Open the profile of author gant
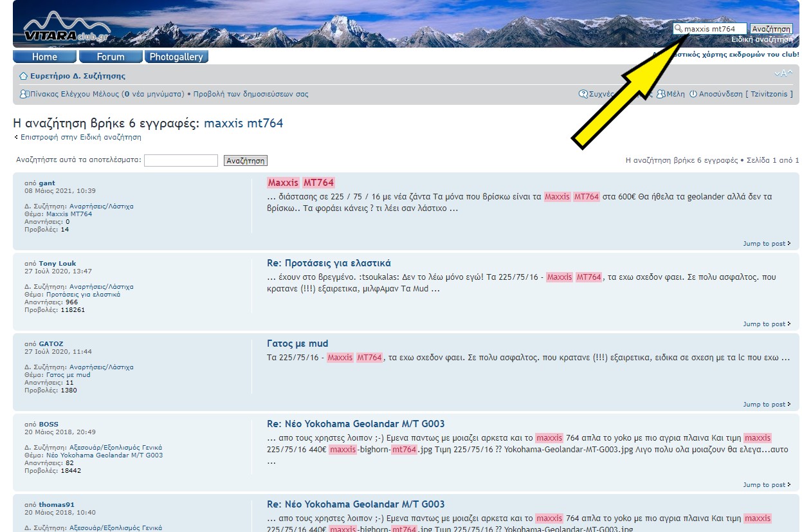 47,183
